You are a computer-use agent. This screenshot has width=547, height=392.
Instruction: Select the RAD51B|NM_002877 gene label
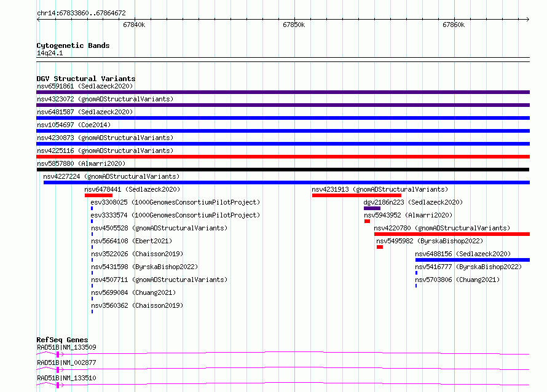tap(66, 363)
